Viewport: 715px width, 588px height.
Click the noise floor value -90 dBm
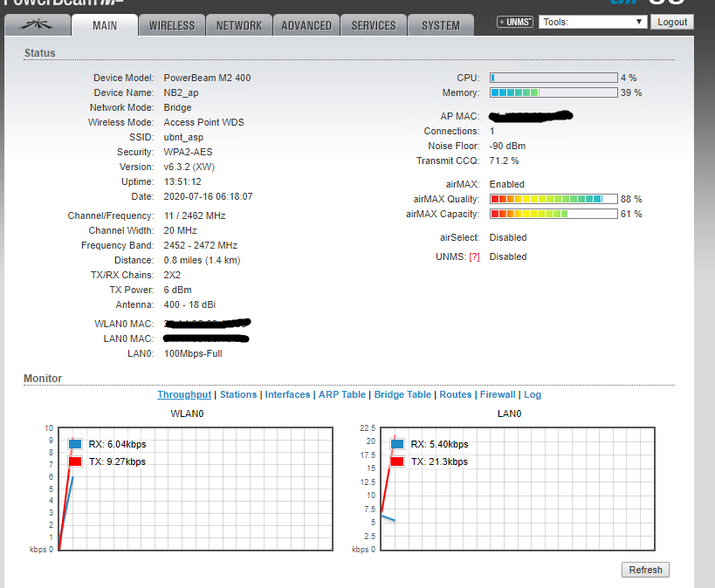tap(507, 146)
